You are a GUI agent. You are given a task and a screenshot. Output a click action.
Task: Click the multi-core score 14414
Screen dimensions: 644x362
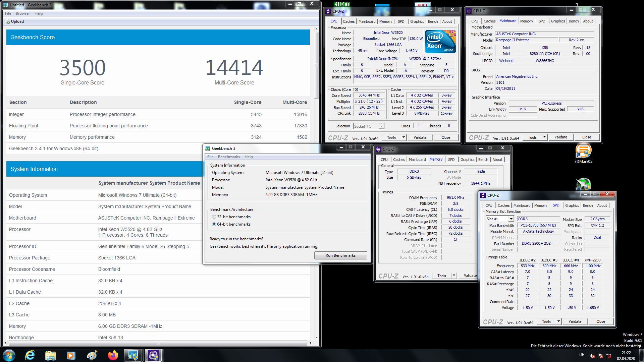pos(234,68)
